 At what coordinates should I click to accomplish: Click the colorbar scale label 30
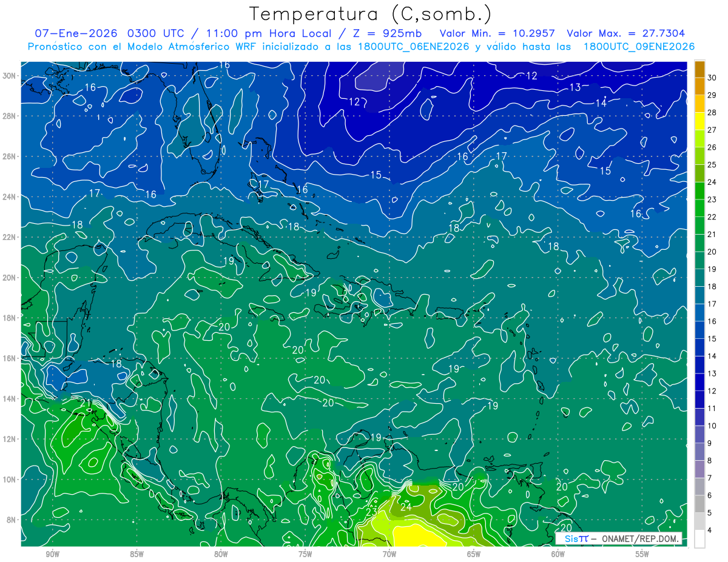[712, 78]
